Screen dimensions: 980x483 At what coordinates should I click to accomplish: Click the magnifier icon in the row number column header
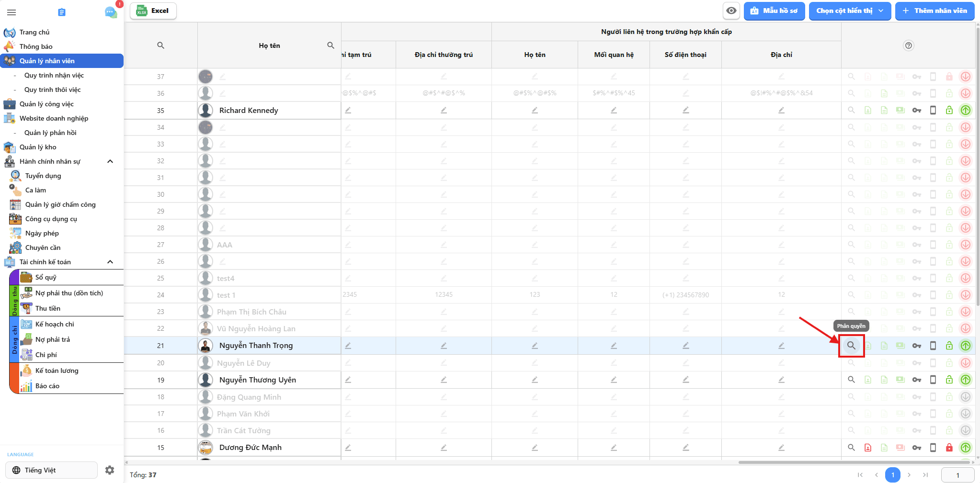pos(161,45)
